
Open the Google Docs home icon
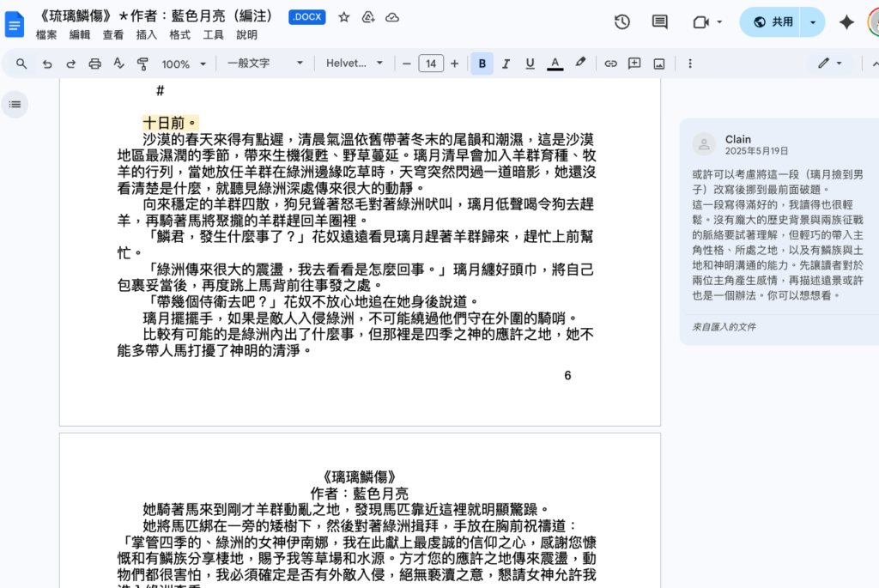click(x=15, y=25)
